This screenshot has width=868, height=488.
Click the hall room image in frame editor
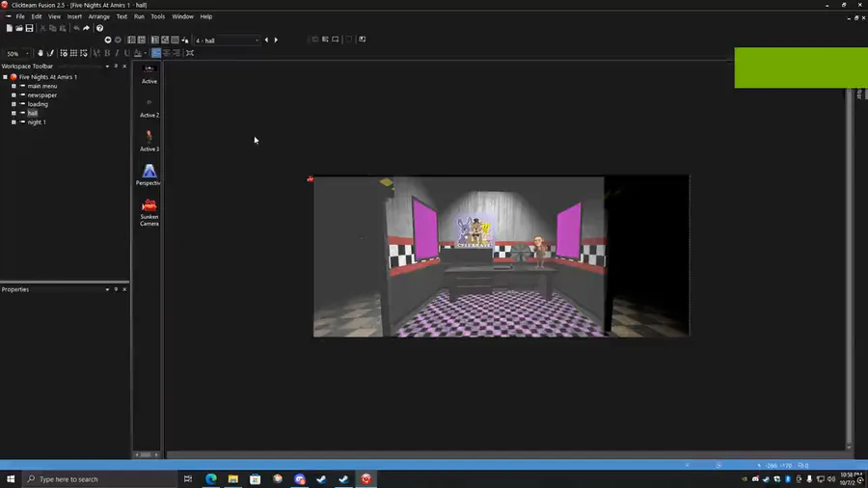tap(502, 257)
